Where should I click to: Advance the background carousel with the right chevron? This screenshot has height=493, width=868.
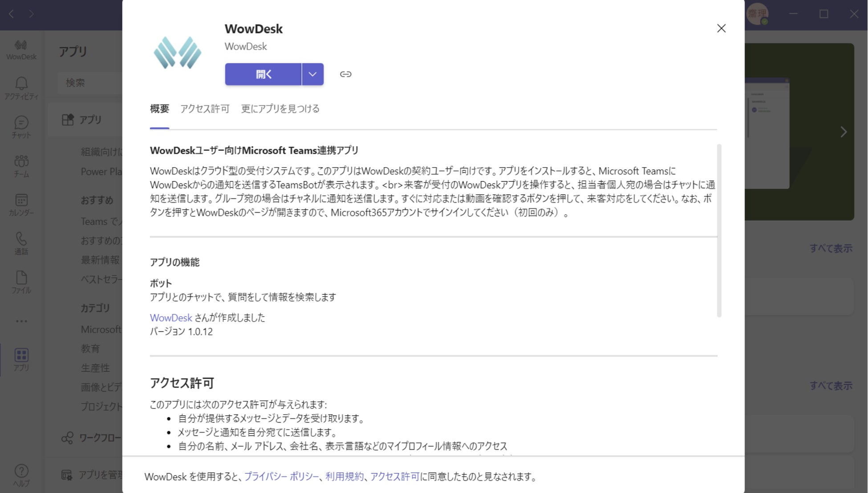pos(844,132)
